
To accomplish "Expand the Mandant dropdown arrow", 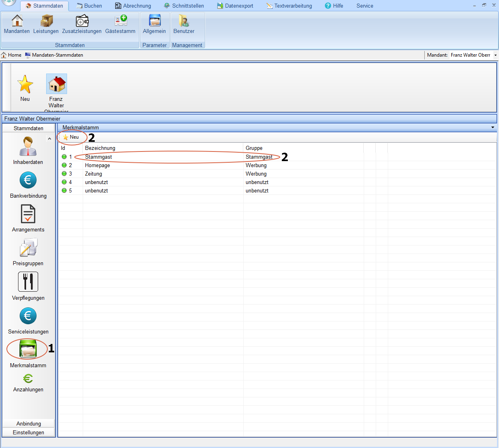I will pos(495,55).
